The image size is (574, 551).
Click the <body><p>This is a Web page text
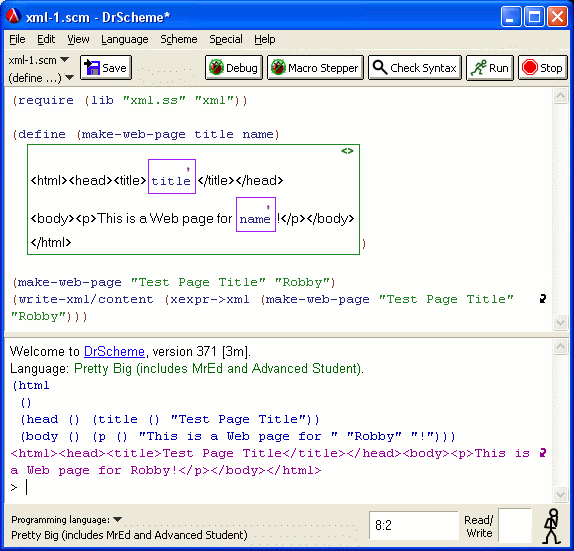pyautogui.click(x=131, y=219)
